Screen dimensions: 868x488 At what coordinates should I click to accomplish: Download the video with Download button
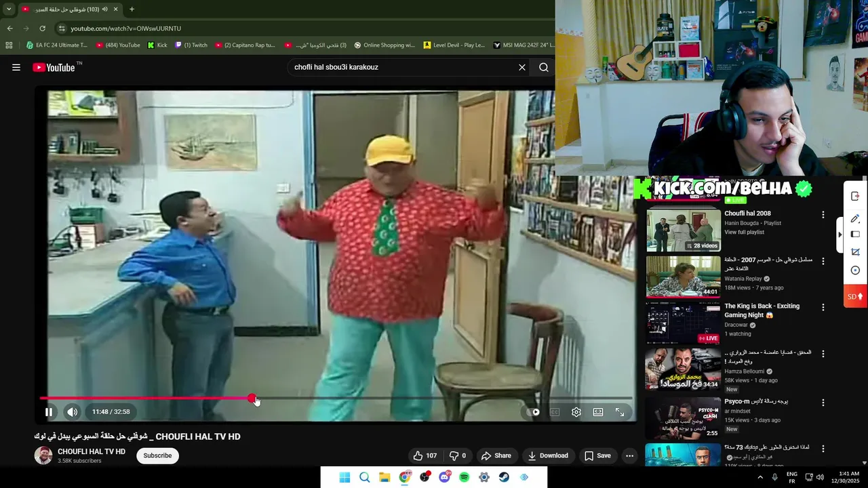pos(548,455)
